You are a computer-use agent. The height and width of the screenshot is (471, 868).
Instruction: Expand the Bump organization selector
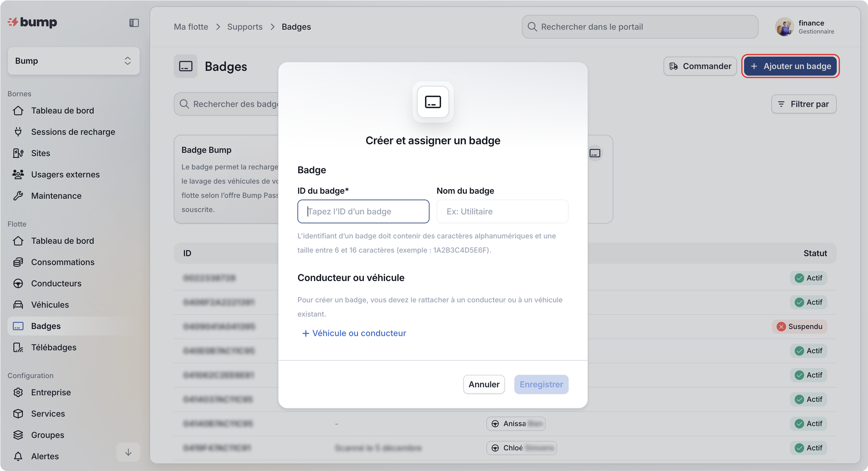point(73,61)
